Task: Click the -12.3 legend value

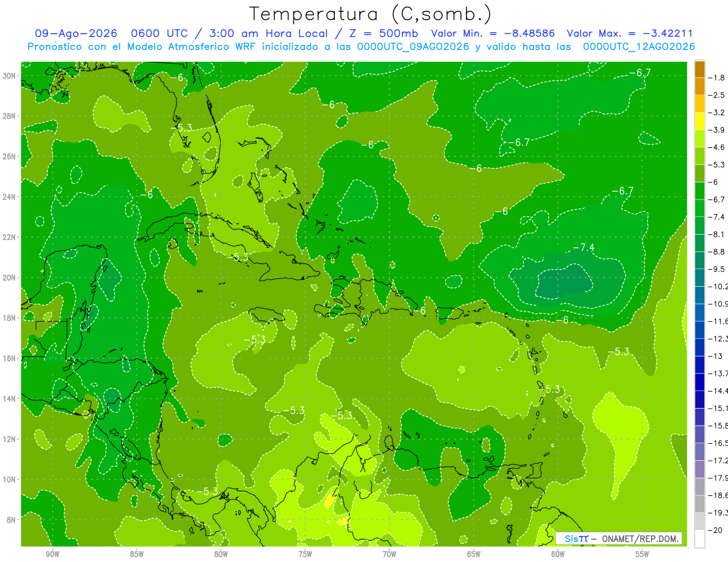Action: 718,339
